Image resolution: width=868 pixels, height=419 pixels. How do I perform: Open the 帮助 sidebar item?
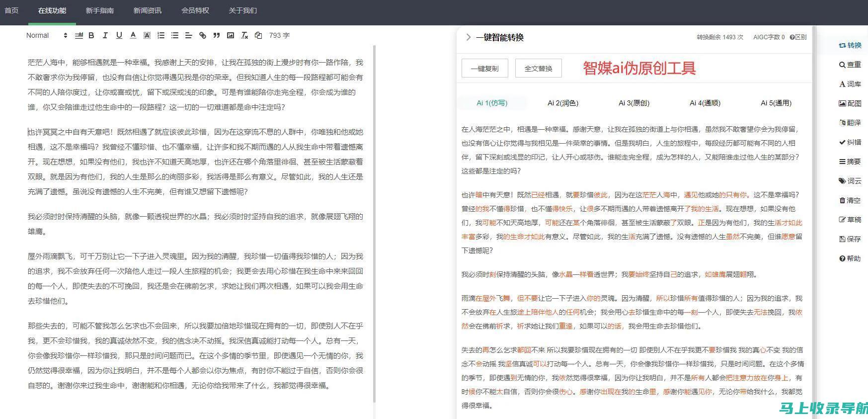pyautogui.click(x=850, y=258)
